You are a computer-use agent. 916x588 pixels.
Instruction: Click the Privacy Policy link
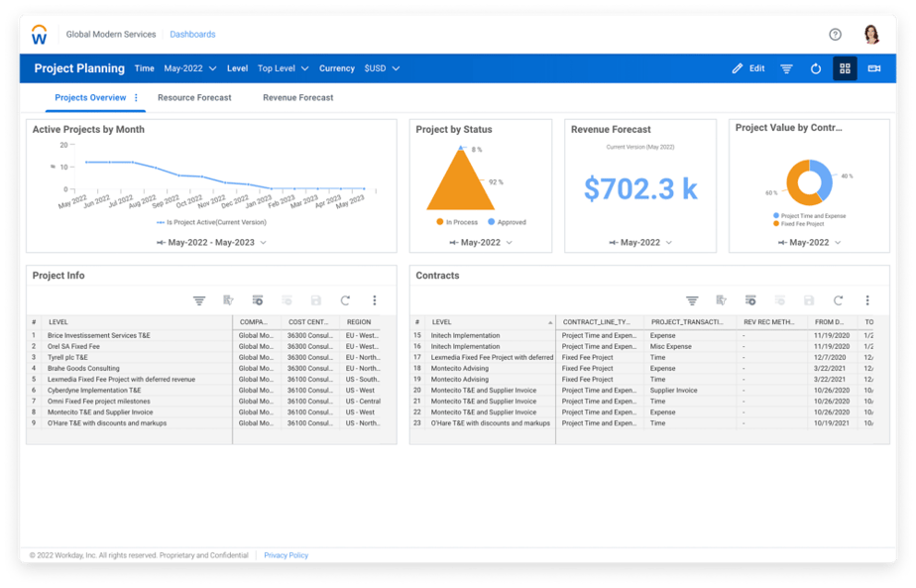pyautogui.click(x=286, y=555)
